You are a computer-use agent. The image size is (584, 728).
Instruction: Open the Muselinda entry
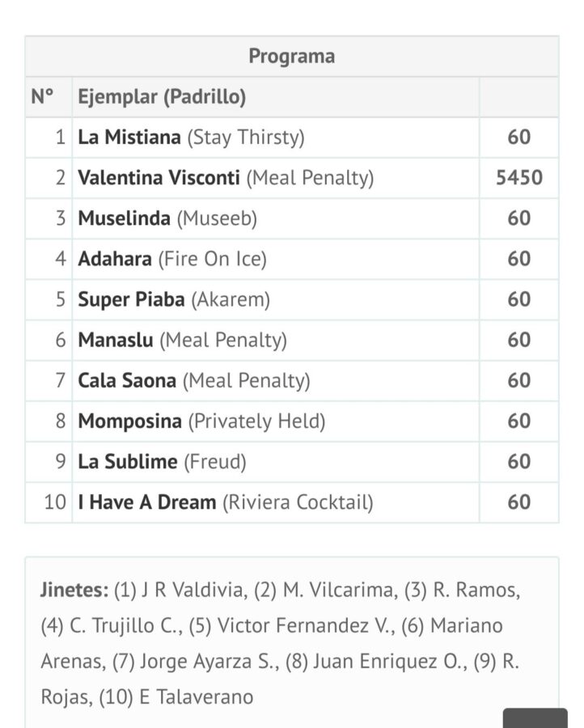125,218
